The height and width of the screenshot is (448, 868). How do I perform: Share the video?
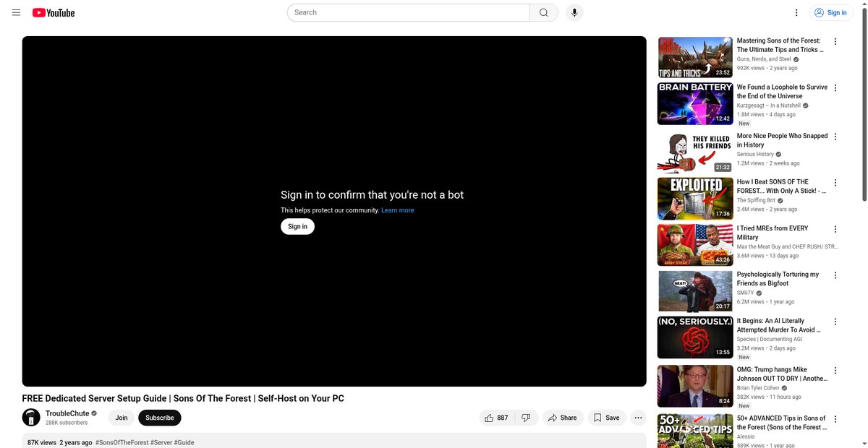point(562,418)
